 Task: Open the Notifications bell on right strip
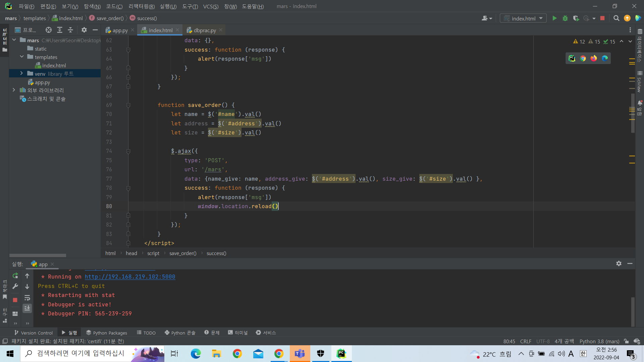[x=640, y=103]
